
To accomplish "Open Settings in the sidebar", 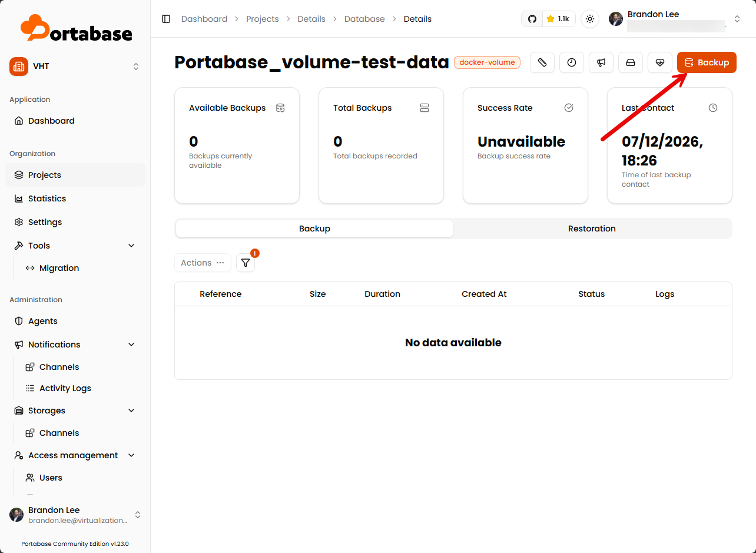I will [75, 222].
